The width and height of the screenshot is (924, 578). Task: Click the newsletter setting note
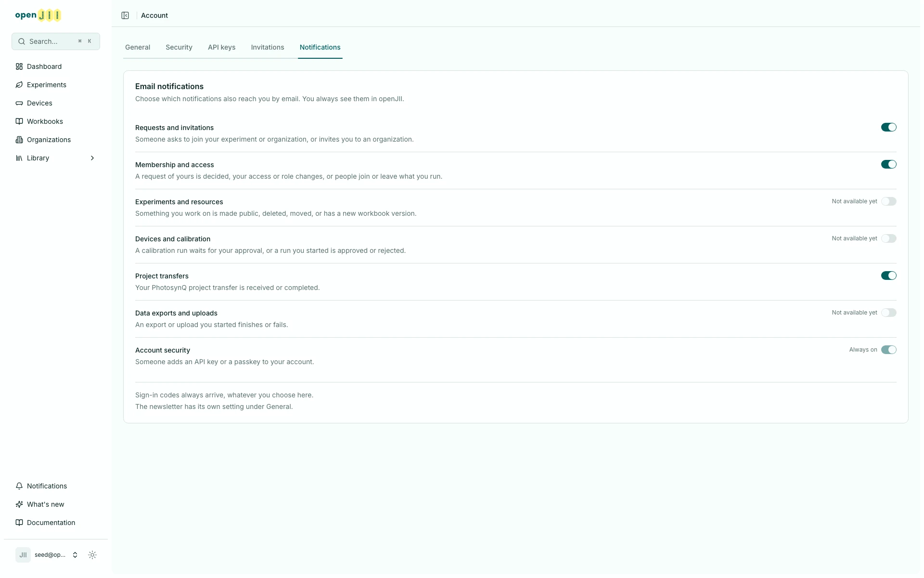(214, 407)
